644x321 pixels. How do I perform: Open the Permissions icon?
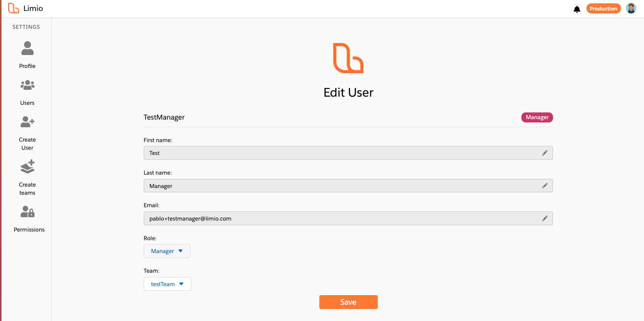pos(27,211)
